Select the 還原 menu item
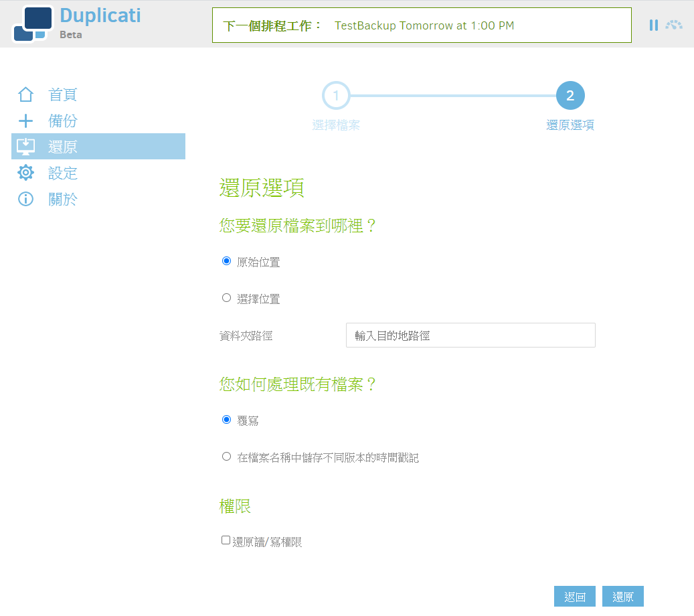Screen dimensions: 694x616 [x=98, y=147]
